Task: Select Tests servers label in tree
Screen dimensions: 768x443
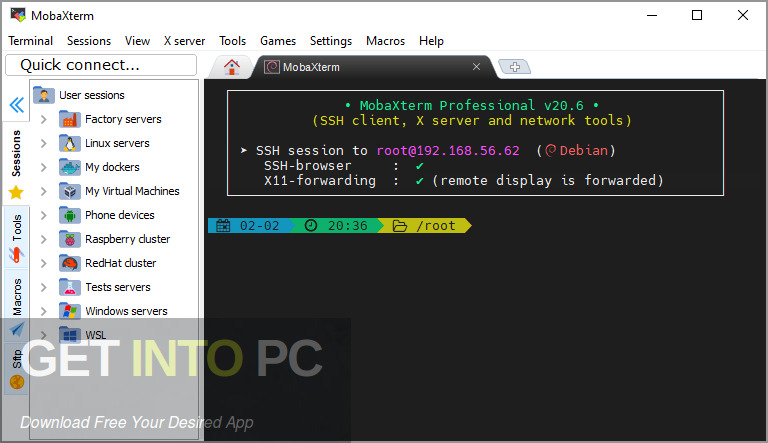Action: (118, 287)
